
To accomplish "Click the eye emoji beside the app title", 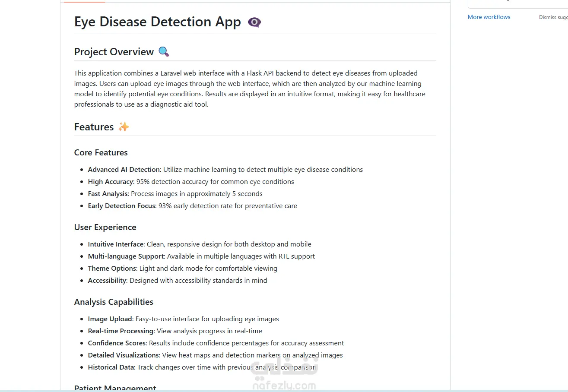I will pyautogui.click(x=254, y=22).
